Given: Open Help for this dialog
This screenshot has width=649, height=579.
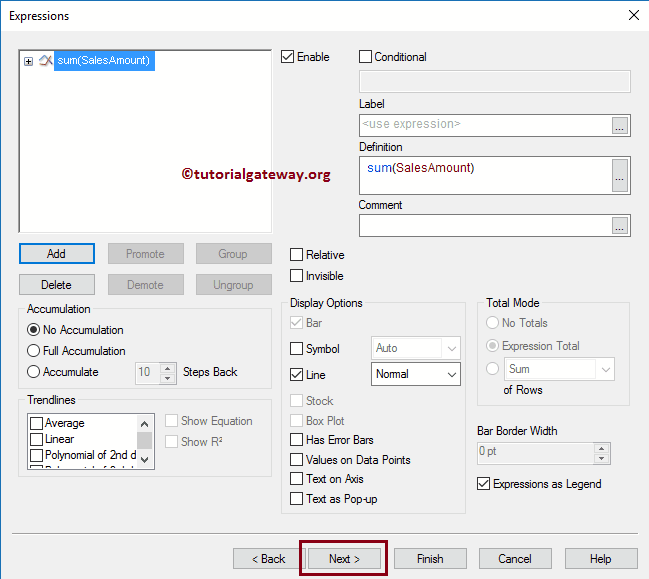Looking at the screenshot, I should tap(601, 559).
